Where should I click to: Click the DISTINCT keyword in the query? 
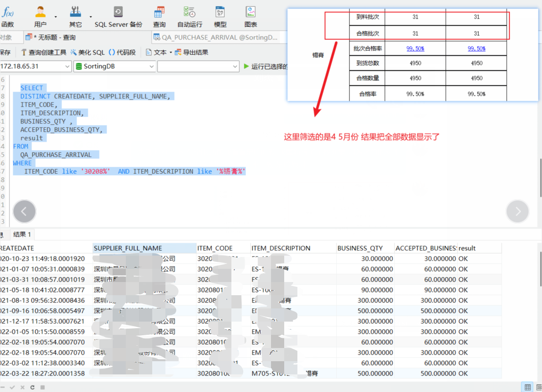pos(35,96)
